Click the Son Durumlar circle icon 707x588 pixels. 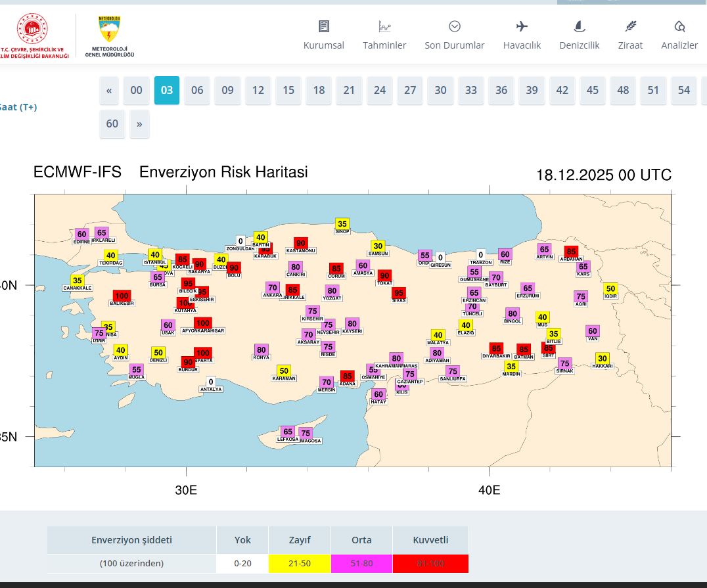(x=453, y=26)
